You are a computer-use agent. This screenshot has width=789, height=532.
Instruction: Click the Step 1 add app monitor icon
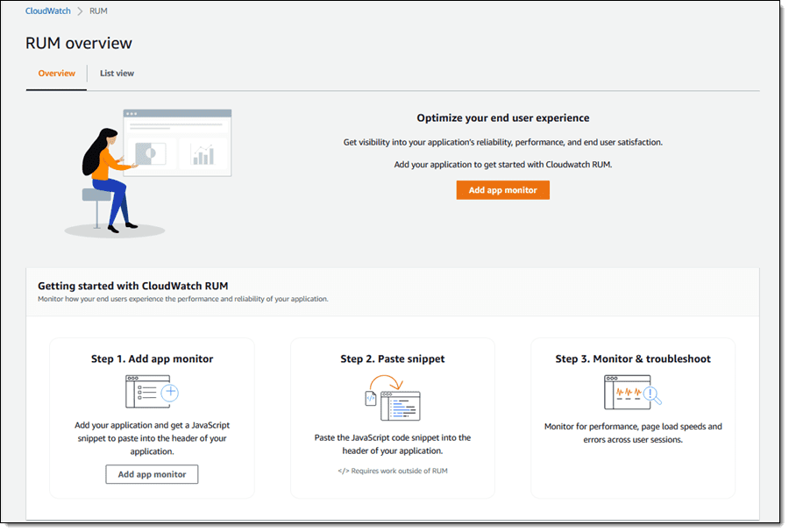pos(152,391)
